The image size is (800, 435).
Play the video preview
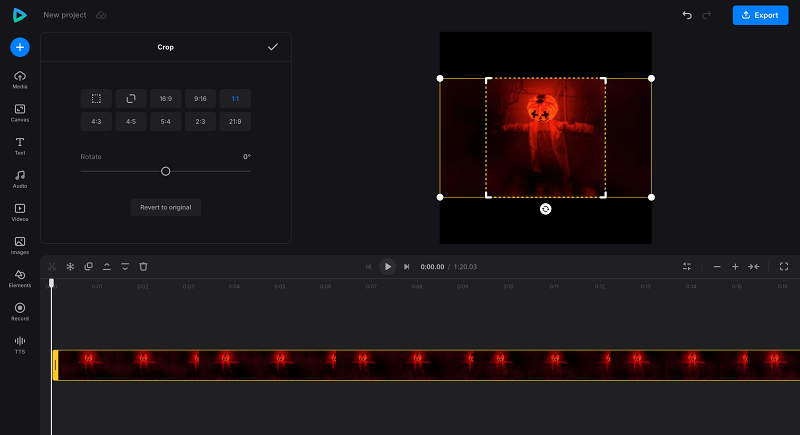(388, 267)
